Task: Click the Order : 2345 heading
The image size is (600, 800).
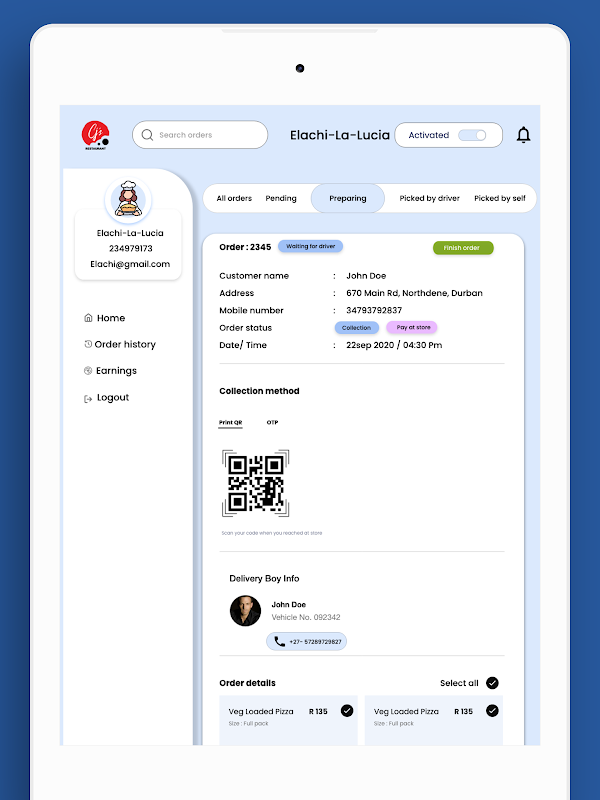Action: pyautogui.click(x=245, y=247)
